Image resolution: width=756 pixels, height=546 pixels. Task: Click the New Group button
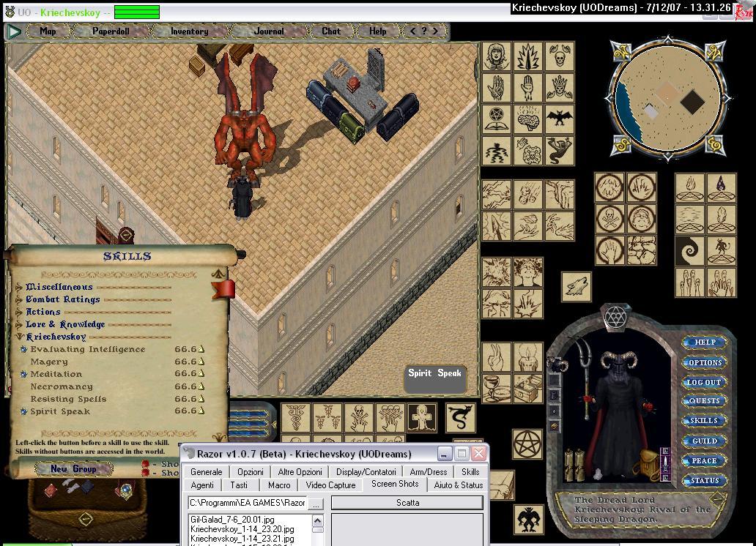coord(73,468)
